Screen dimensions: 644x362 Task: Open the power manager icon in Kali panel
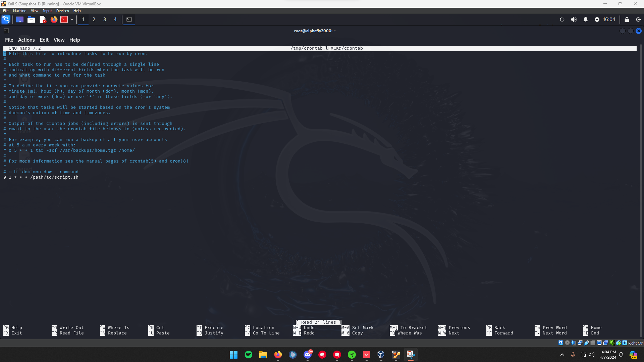(597, 19)
